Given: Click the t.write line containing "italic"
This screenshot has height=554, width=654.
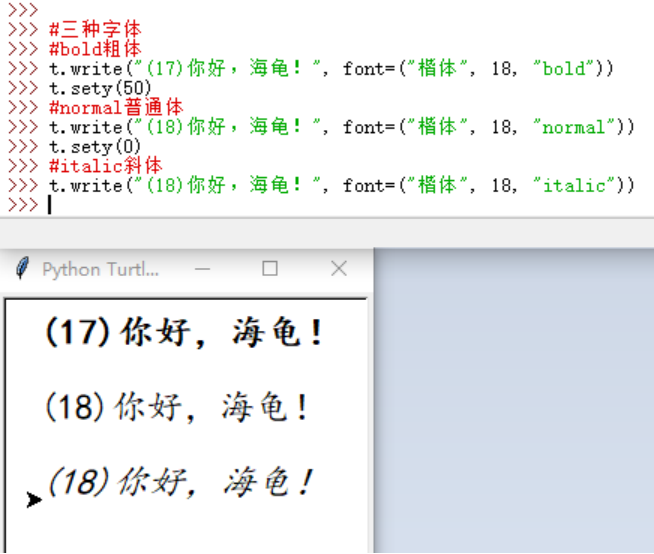Looking at the screenshot, I should point(342,185).
